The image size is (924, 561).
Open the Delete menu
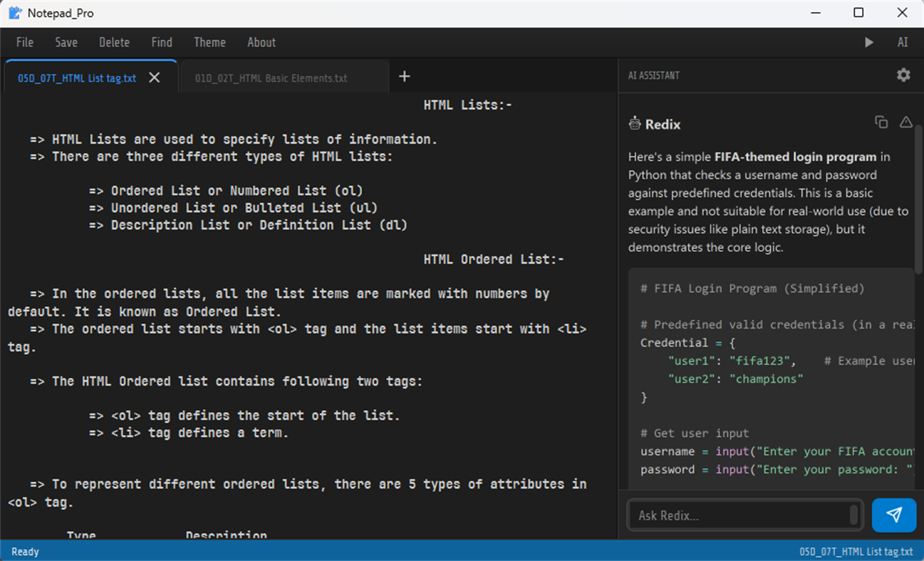point(114,43)
